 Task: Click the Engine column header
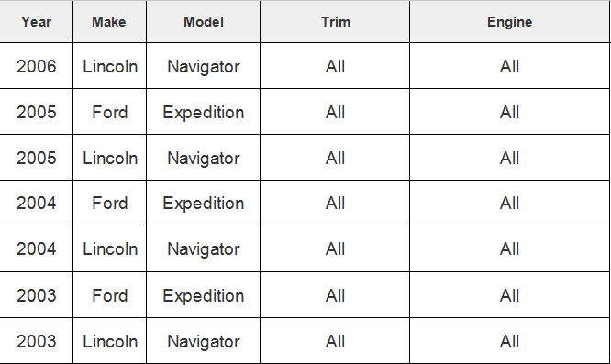point(509,21)
